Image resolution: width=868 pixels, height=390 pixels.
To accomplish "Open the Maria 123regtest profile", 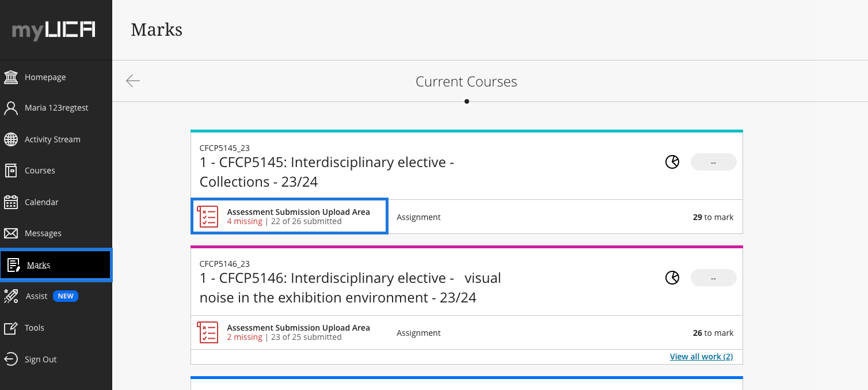I will 56,108.
